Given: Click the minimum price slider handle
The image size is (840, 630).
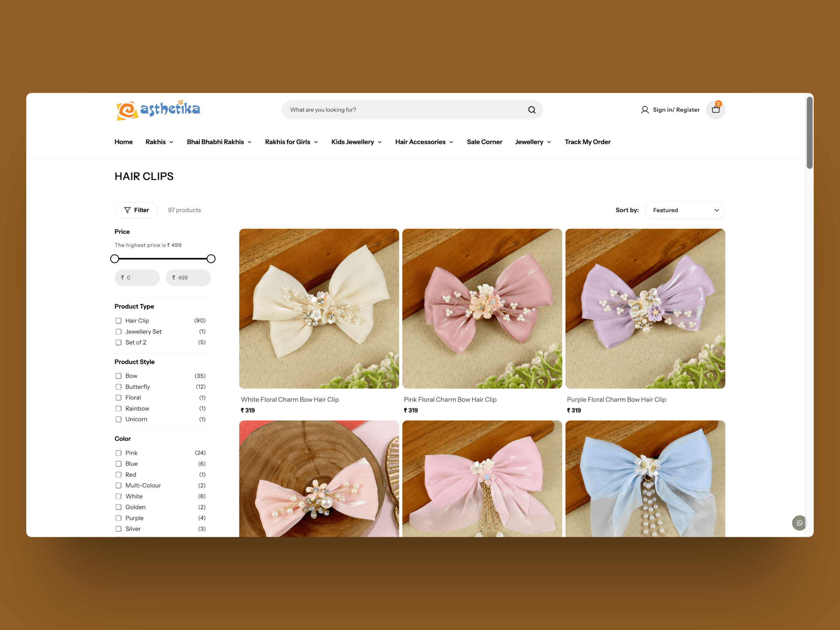Looking at the screenshot, I should [115, 259].
